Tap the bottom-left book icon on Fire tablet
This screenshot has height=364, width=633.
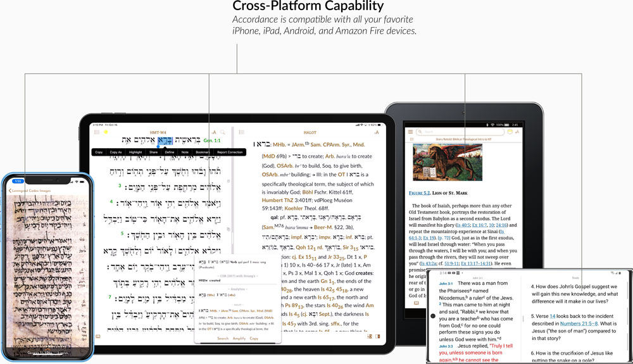pos(416,303)
